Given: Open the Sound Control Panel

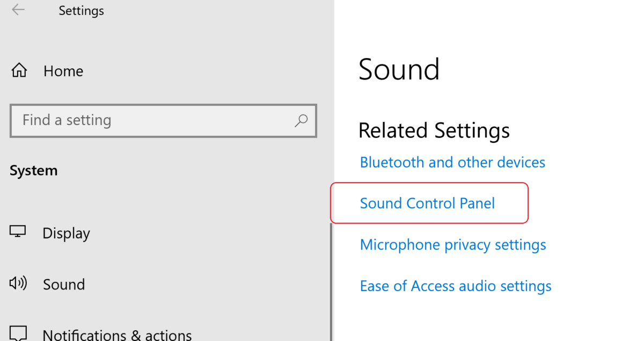Looking at the screenshot, I should (427, 203).
